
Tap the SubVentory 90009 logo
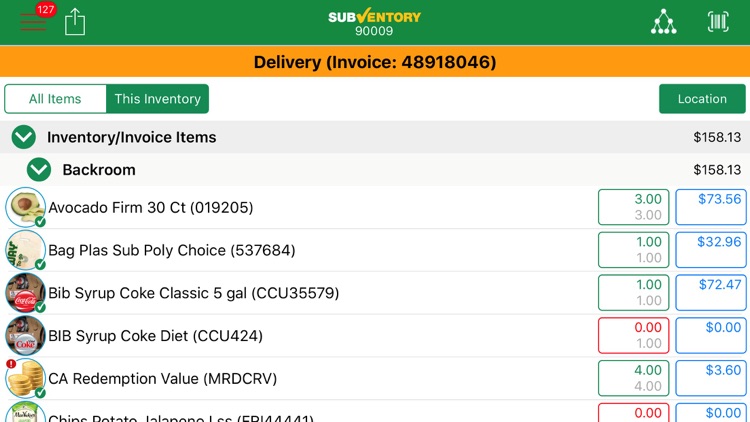click(374, 22)
